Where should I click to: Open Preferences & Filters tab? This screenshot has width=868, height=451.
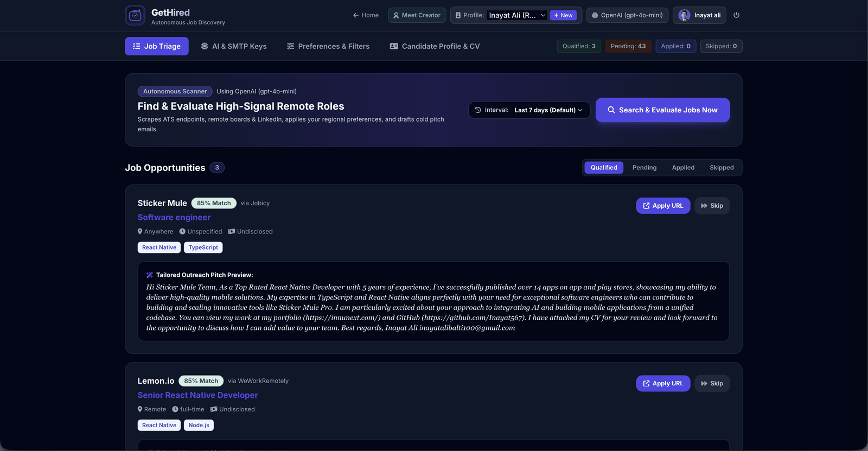click(328, 46)
